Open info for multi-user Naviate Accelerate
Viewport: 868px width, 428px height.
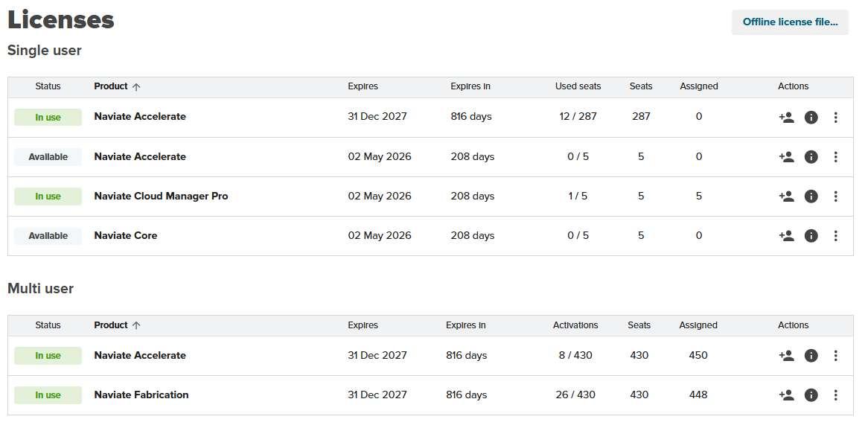pyautogui.click(x=811, y=356)
